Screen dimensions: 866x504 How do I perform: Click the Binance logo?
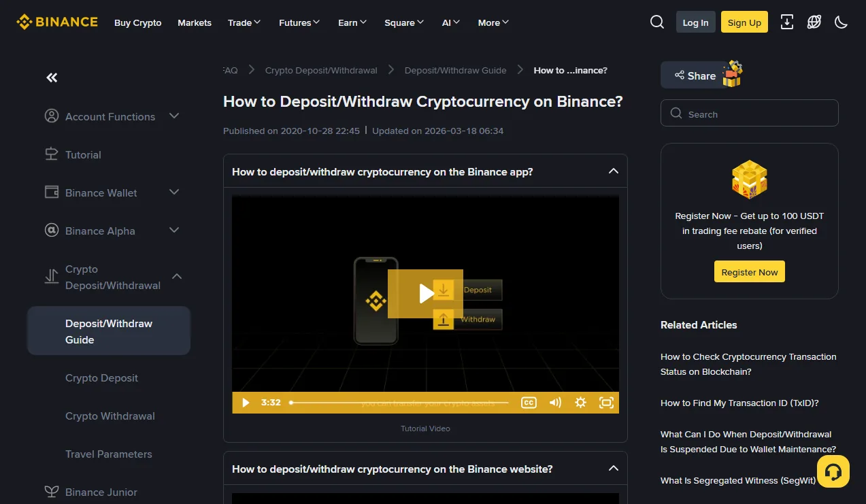(57, 22)
